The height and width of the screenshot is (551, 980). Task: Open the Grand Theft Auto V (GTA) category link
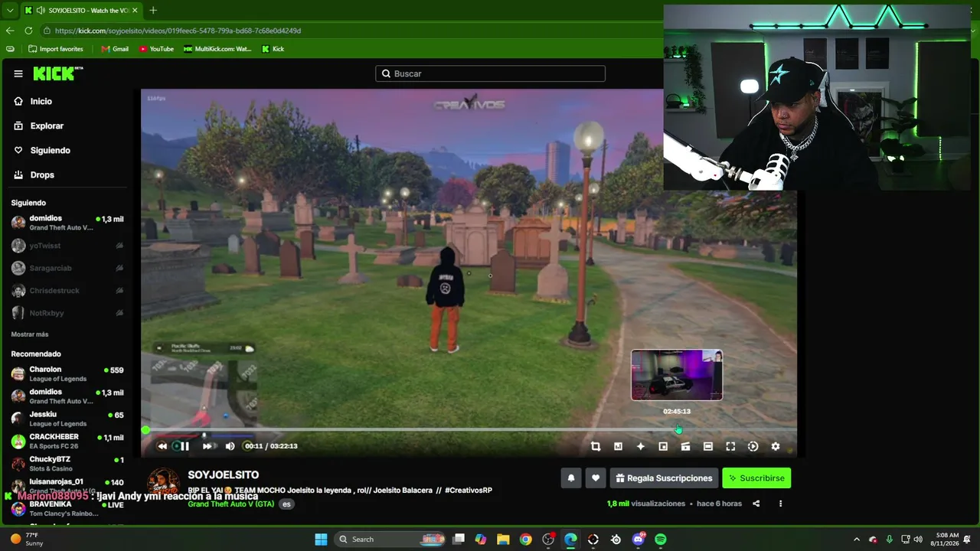click(x=230, y=504)
